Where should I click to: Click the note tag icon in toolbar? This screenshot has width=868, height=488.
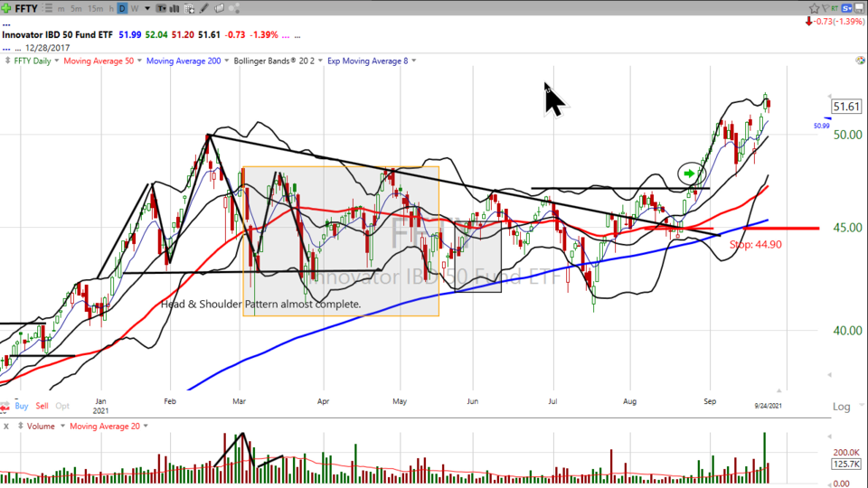[x=222, y=8]
